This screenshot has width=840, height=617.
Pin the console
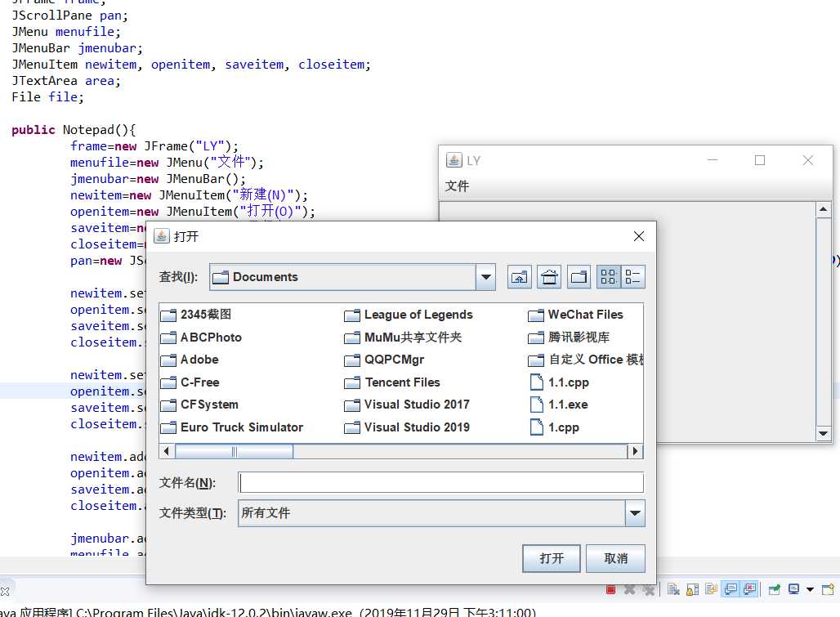pos(774,590)
